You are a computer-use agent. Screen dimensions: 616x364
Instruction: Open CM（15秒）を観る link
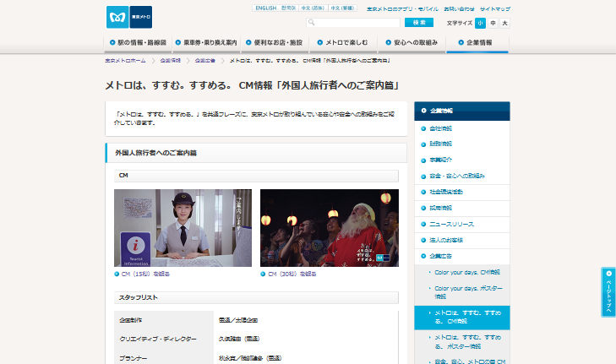click(145, 274)
